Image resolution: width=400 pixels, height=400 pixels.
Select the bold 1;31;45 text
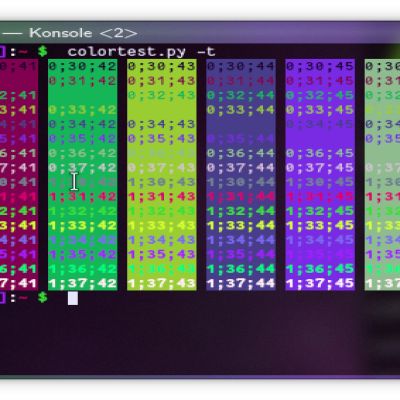320,197
